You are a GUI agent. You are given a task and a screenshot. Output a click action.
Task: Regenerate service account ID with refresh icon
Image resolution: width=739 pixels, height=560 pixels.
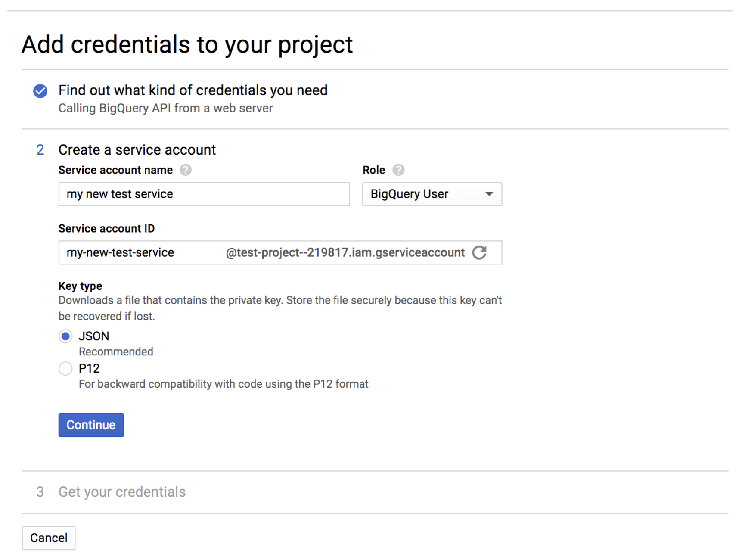pos(479,252)
